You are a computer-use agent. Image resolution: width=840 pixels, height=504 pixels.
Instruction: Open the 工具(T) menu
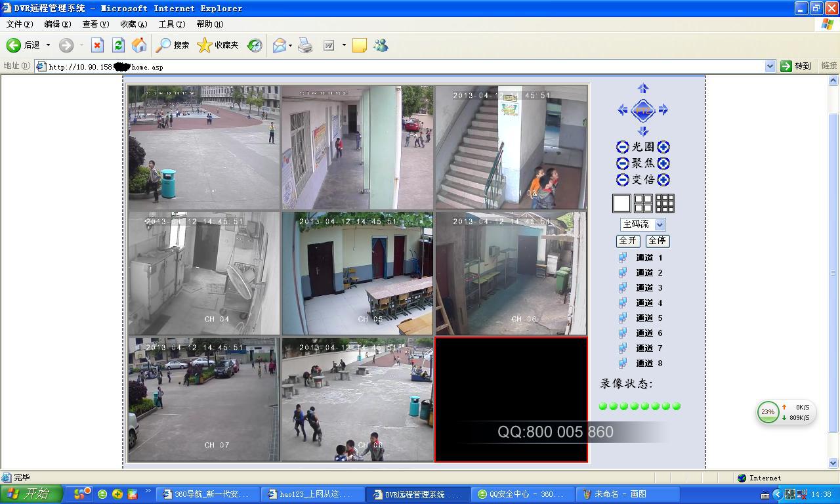(172, 24)
